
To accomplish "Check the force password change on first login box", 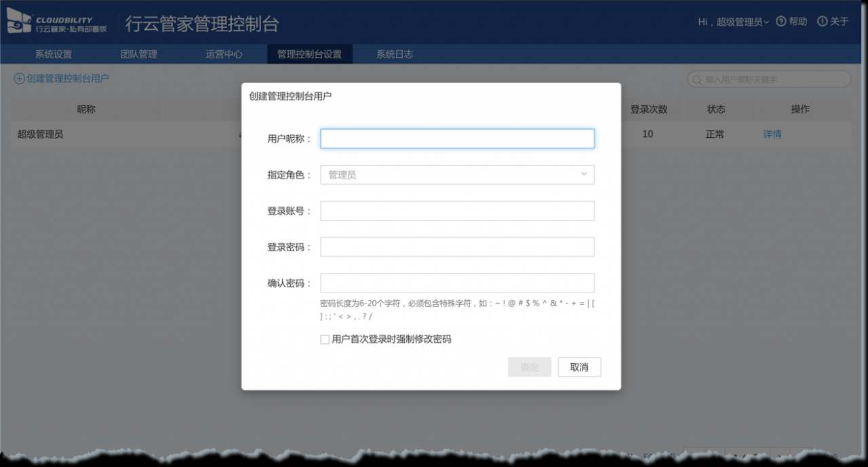I will tap(325, 339).
